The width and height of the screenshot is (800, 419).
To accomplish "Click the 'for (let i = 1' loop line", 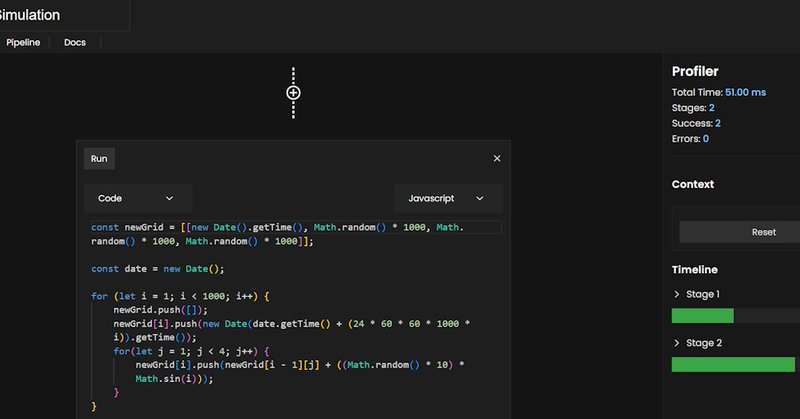I will 180,296.
